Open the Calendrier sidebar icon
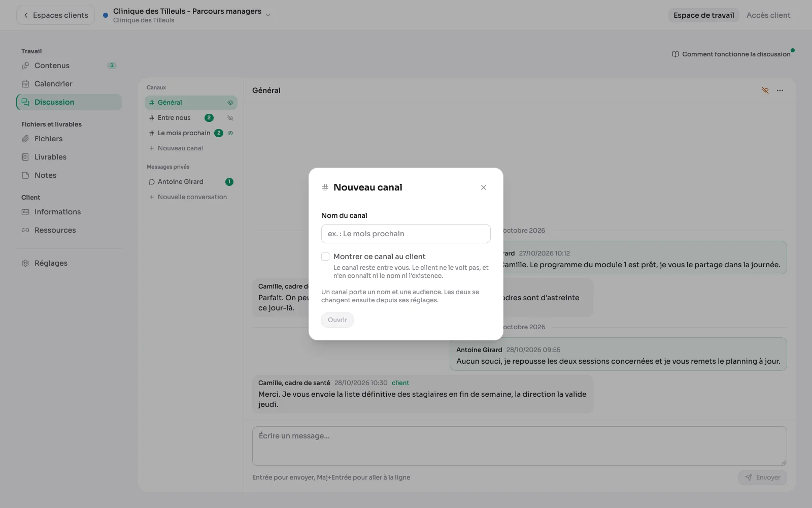This screenshot has height=508, width=812. [x=25, y=84]
